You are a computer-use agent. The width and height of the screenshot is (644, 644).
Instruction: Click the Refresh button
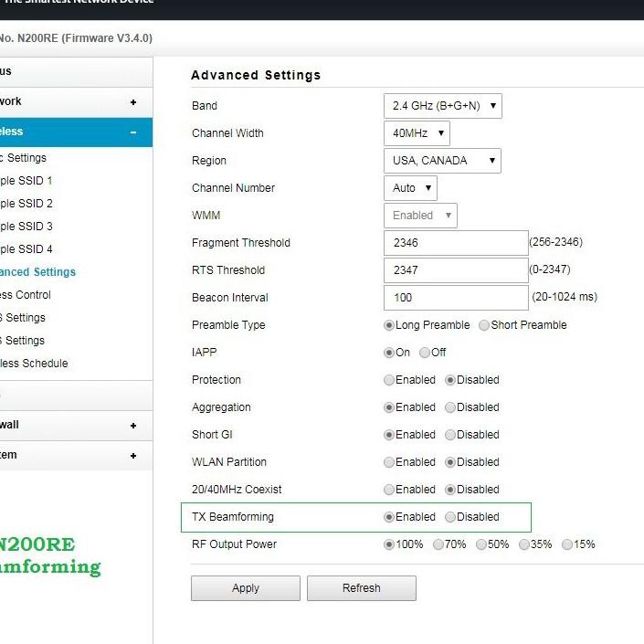pyautogui.click(x=361, y=588)
